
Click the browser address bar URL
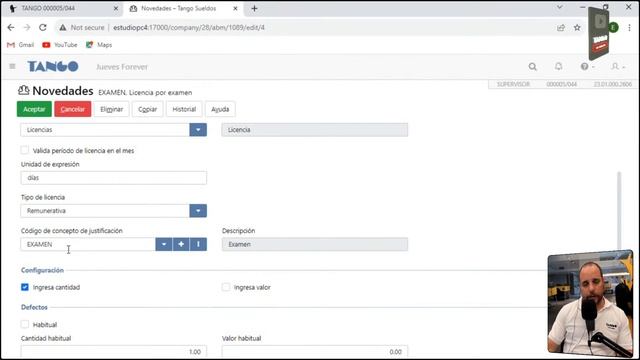coord(189,27)
